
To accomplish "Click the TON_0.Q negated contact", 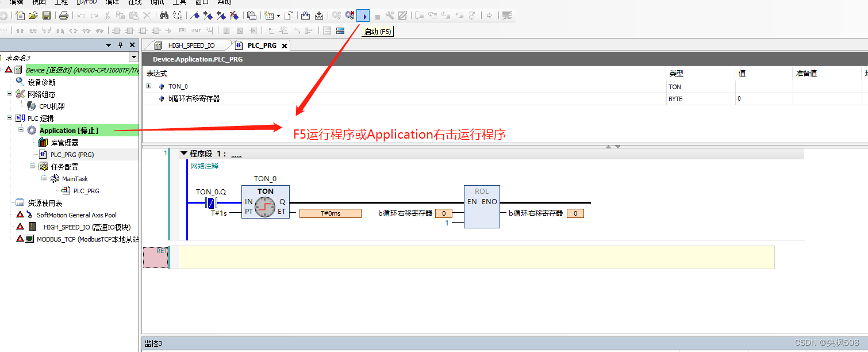I will (211, 202).
